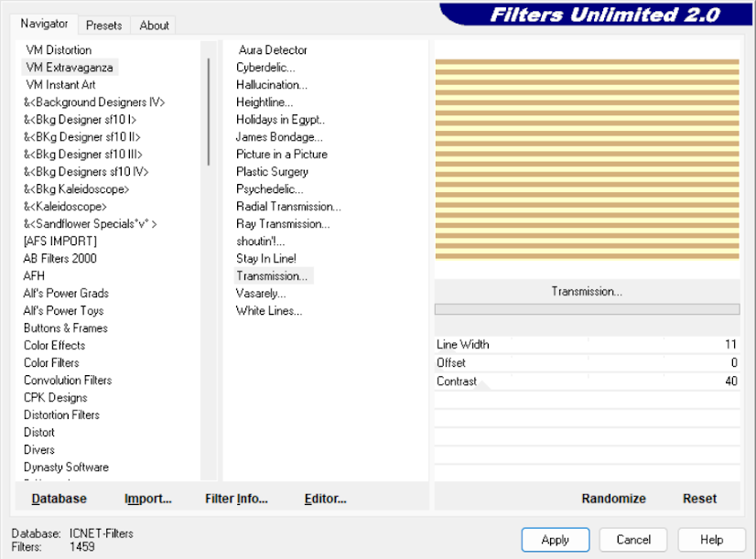Adjust the Contrast slider
Image resolution: width=756 pixels, height=559 pixels.
coord(587,382)
